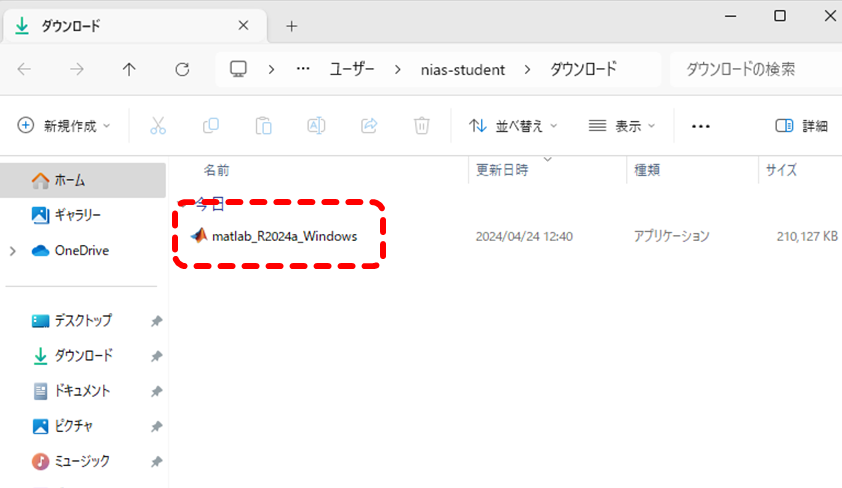842x488 pixels.
Task: Select the matlab_R2024a_Windows file
Action: 285,236
